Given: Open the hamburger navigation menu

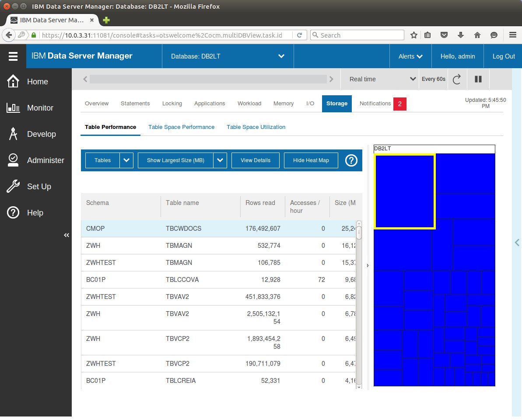Looking at the screenshot, I should (x=13, y=56).
